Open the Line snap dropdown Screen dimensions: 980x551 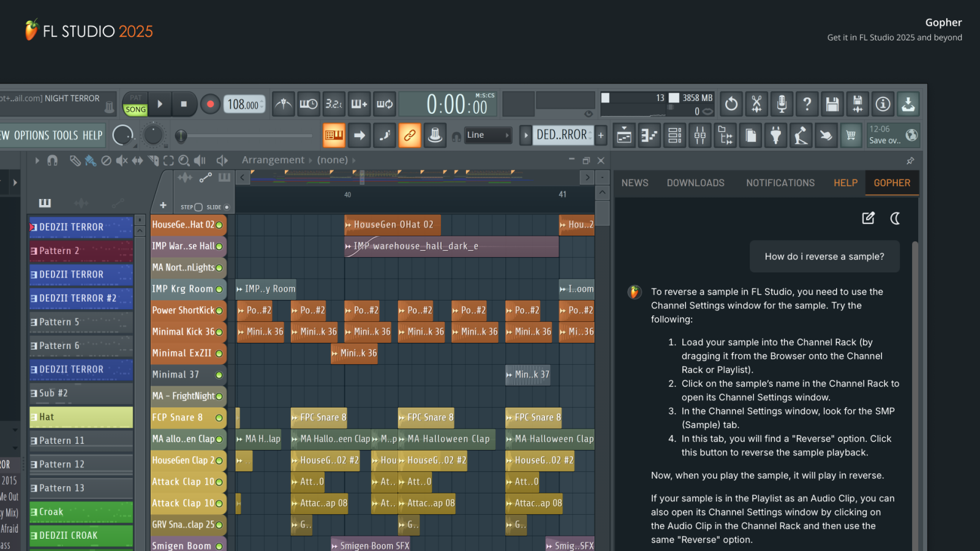point(488,135)
